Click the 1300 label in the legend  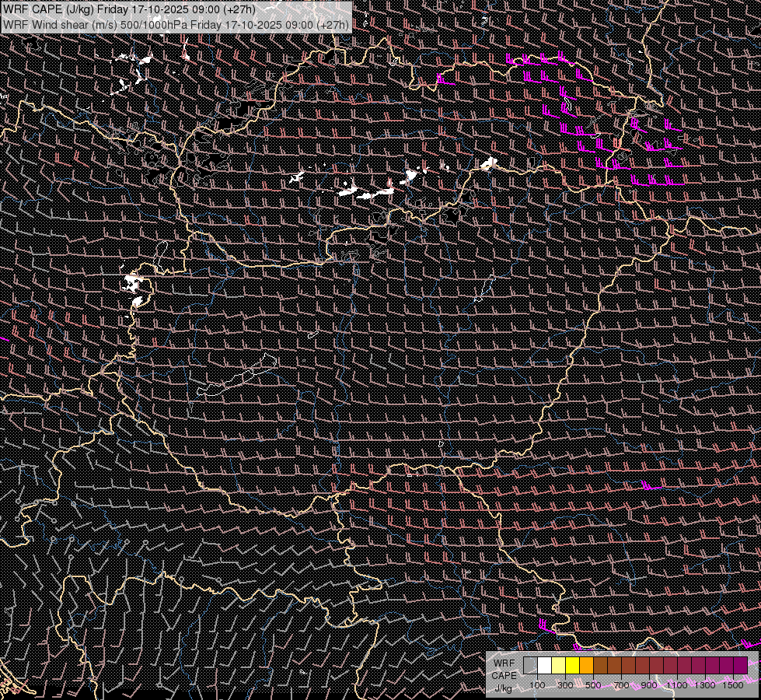point(705,685)
